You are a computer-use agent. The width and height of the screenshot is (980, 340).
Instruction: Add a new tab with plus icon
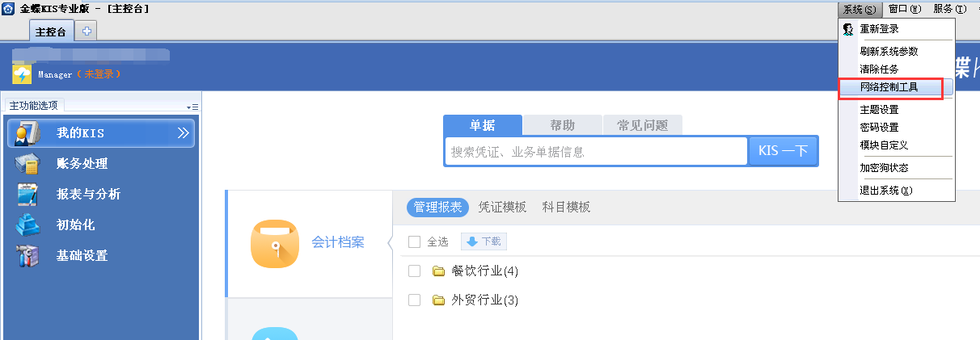click(x=87, y=31)
